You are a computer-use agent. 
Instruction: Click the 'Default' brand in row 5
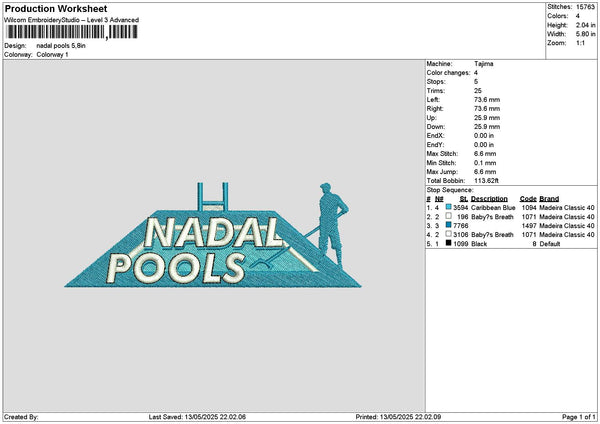click(550, 244)
